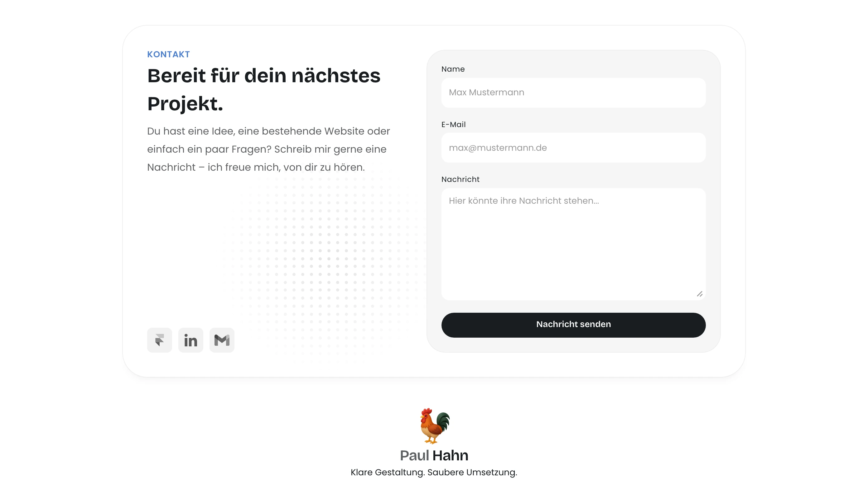Click the paragraph starting Du hast eine Idee
868x494 pixels.
[x=269, y=149]
